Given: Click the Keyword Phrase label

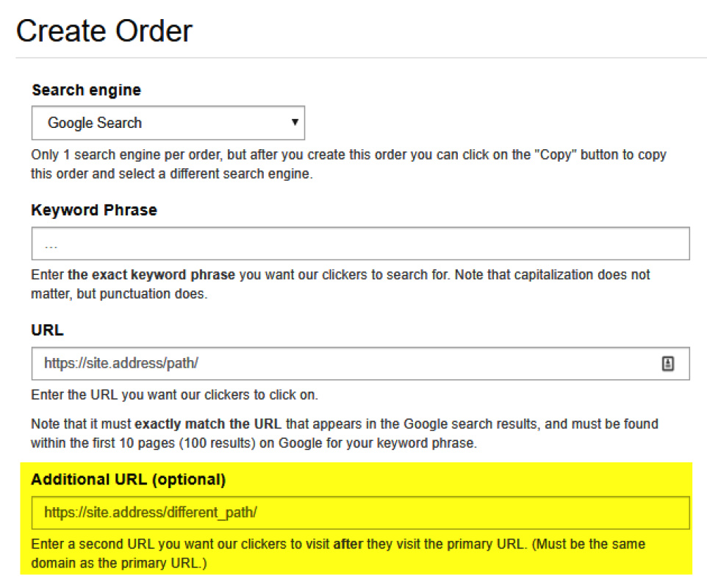Looking at the screenshot, I should tap(93, 210).
